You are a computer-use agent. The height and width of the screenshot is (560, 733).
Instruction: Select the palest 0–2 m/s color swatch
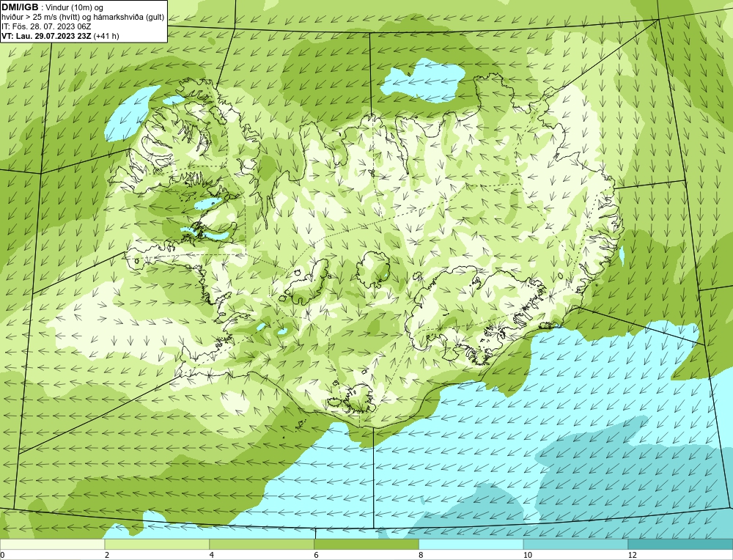pyautogui.click(x=52, y=544)
